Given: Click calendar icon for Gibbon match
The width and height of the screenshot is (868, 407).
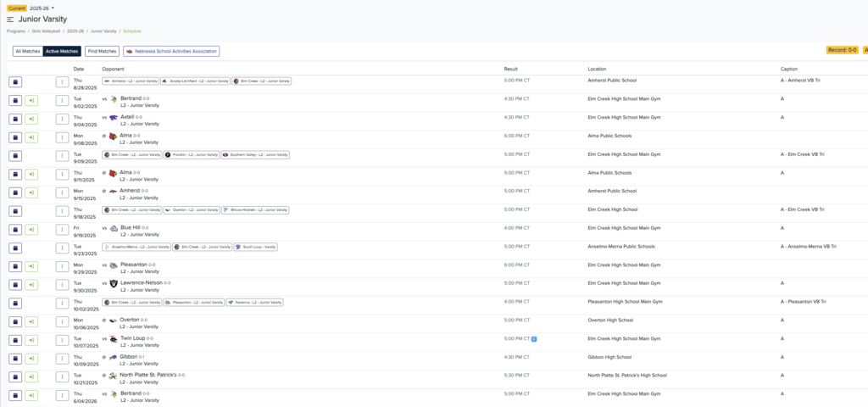Looking at the screenshot, I should 15,359.
